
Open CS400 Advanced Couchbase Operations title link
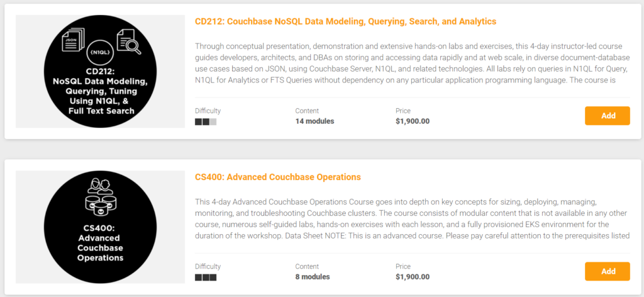[x=278, y=177]
